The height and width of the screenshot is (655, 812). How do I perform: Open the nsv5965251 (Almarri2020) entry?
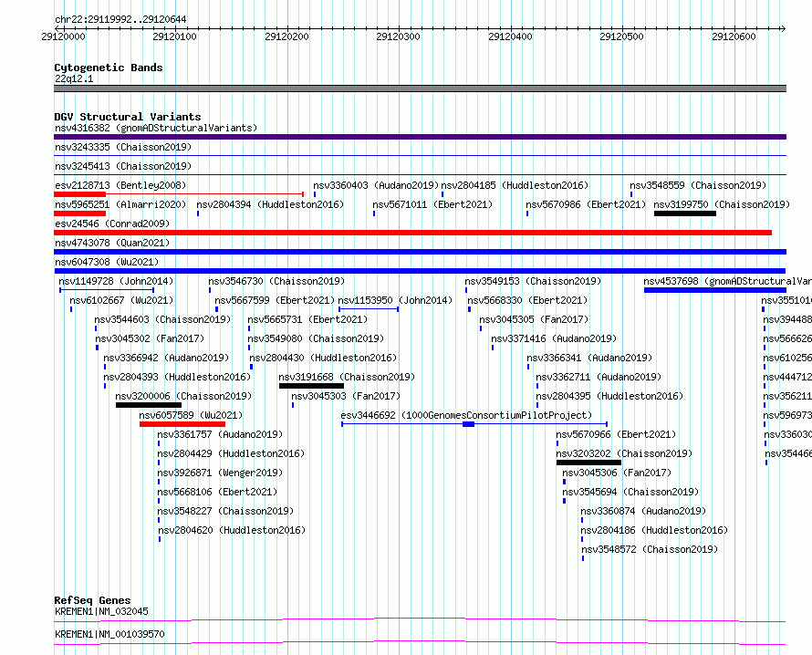[120, 204]
